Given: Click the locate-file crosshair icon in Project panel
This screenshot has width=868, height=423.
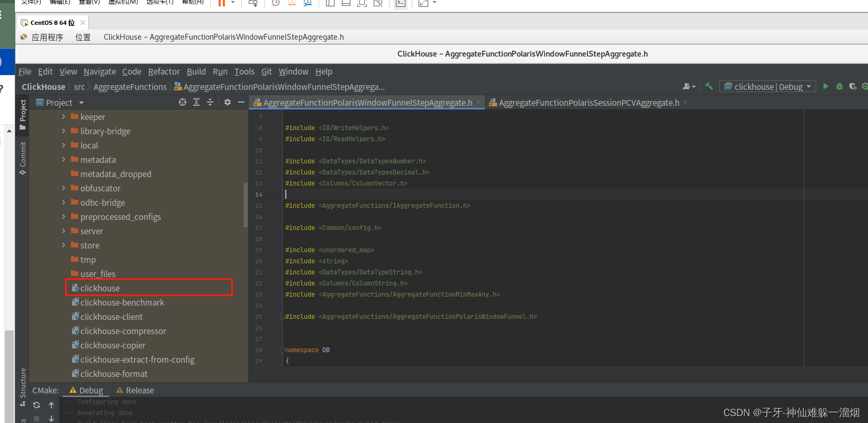Looking at the screenshot, I should pyautogui.click(x=183, y=102).
